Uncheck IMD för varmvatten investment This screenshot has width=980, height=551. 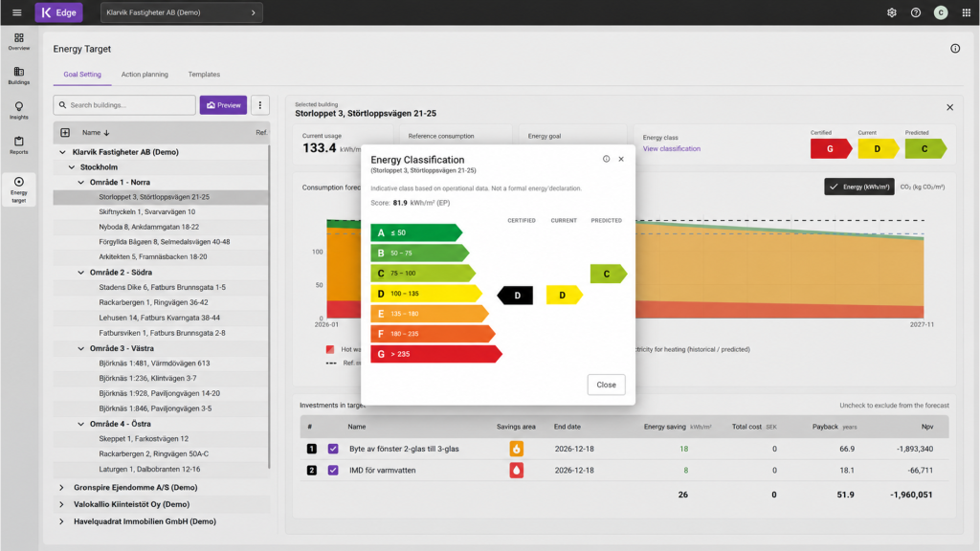pyautogui.click(x=333, y=471)
